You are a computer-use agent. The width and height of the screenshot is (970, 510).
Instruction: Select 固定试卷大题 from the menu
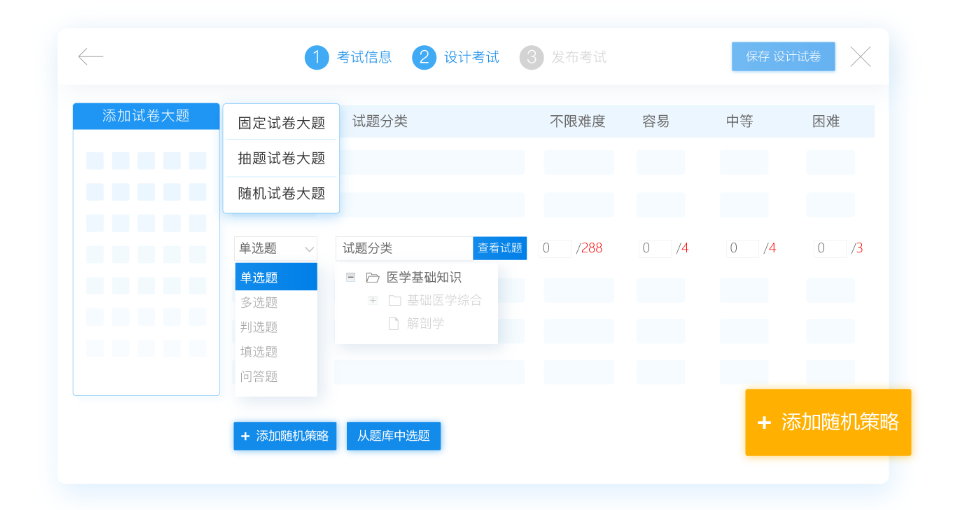pos(281,123)
